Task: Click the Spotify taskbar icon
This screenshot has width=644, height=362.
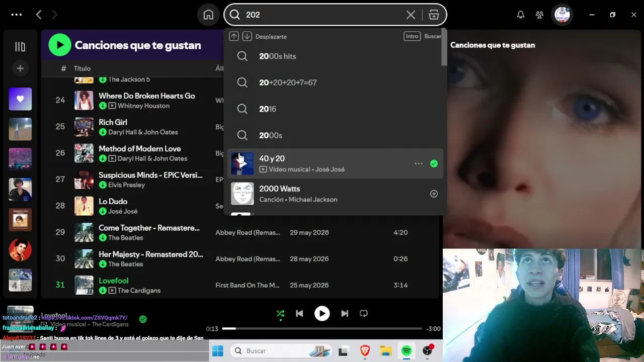Action: (x=407, y=351)
